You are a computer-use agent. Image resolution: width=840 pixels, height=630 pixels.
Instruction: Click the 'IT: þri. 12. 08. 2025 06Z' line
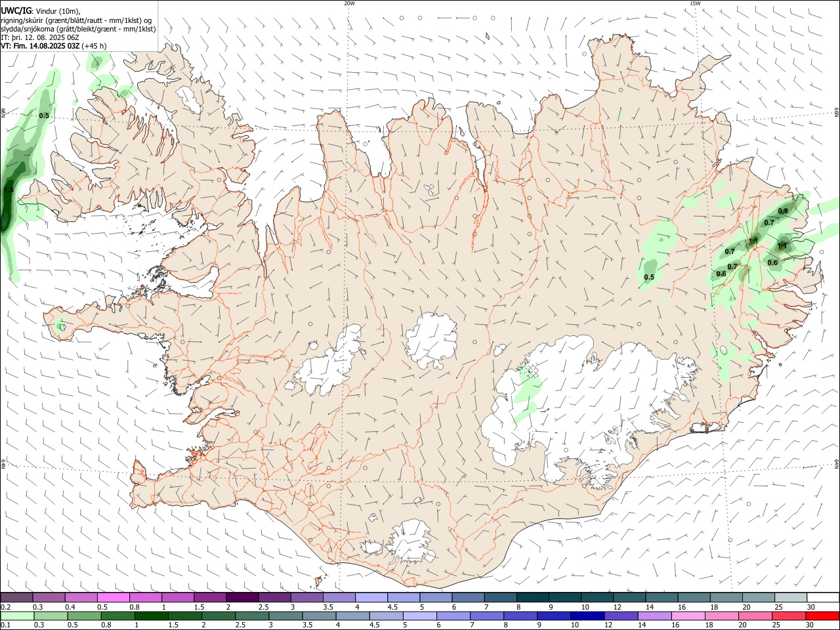point(39,37)
